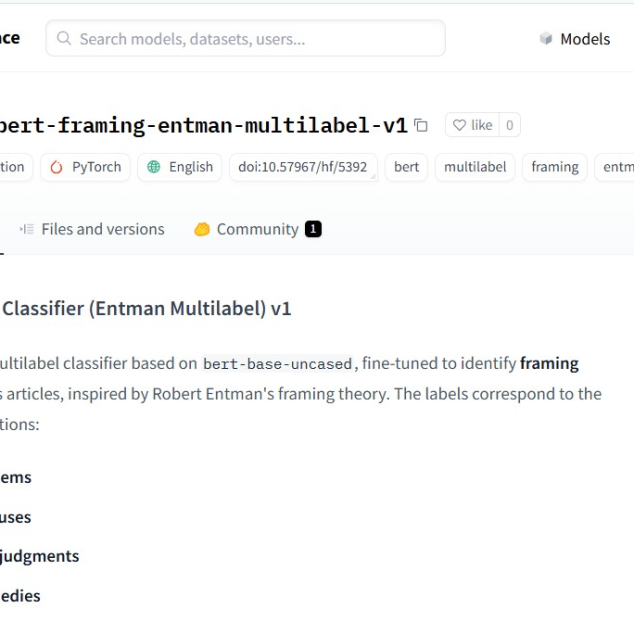The image size is (634, 634).
Task: Click the heart icon to like model
Action: 460,125
